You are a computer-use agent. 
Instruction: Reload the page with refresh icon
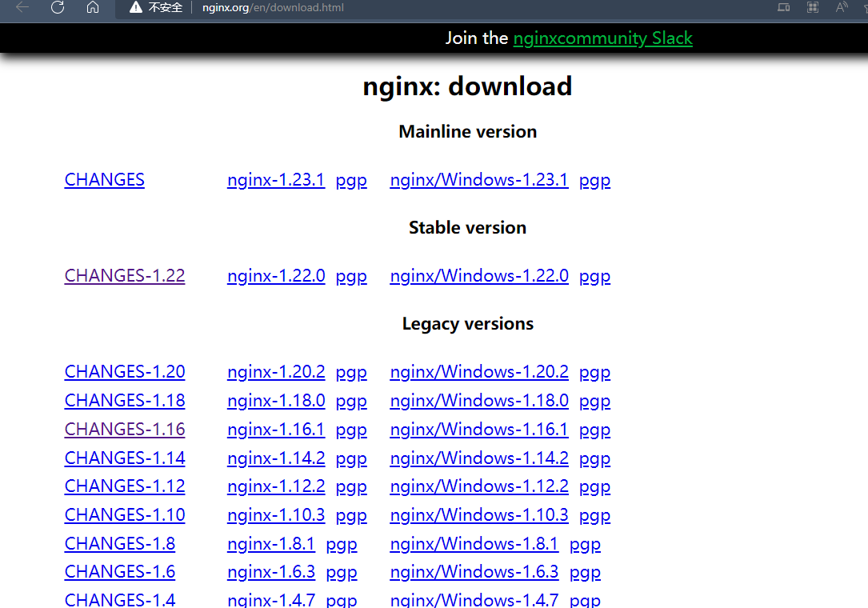(58, 7)
